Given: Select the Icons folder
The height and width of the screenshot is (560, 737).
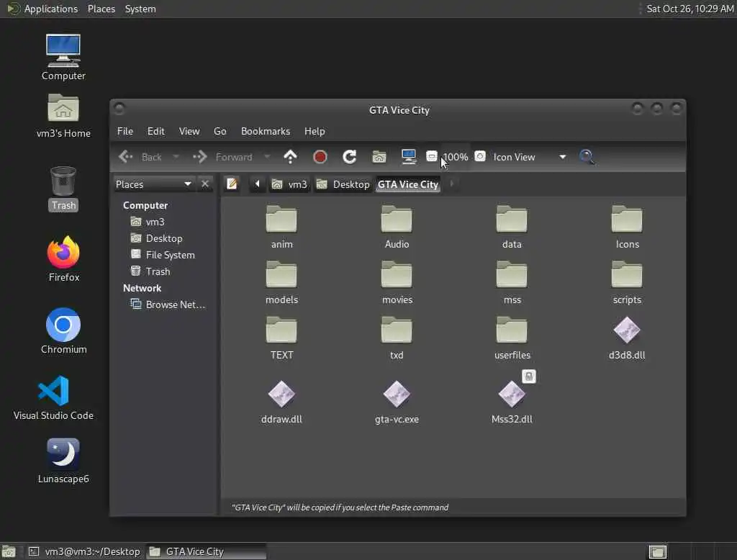Looking at the screenshot, I should click(x=627, y=227).
